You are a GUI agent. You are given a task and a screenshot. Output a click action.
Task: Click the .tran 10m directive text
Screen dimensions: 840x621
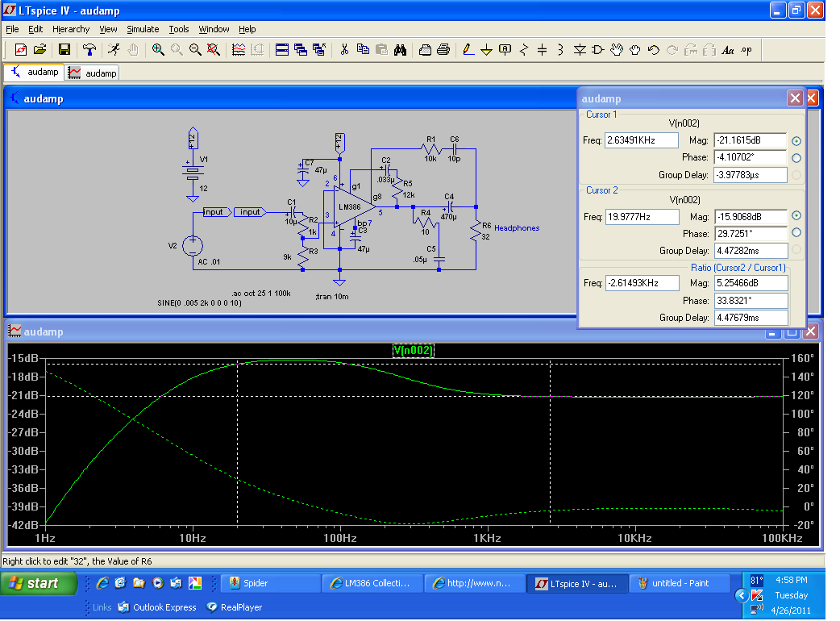(332, 296)
